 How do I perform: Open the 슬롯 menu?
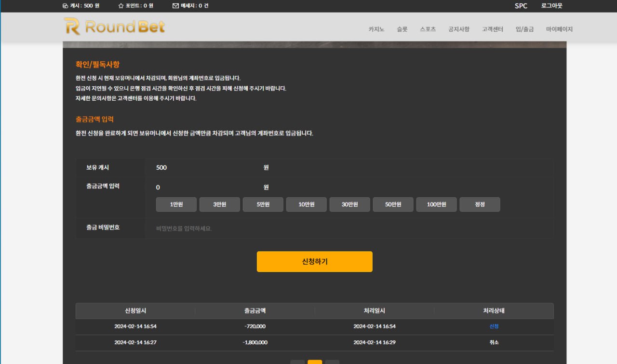pyautogui.click(x=402, y=29)
